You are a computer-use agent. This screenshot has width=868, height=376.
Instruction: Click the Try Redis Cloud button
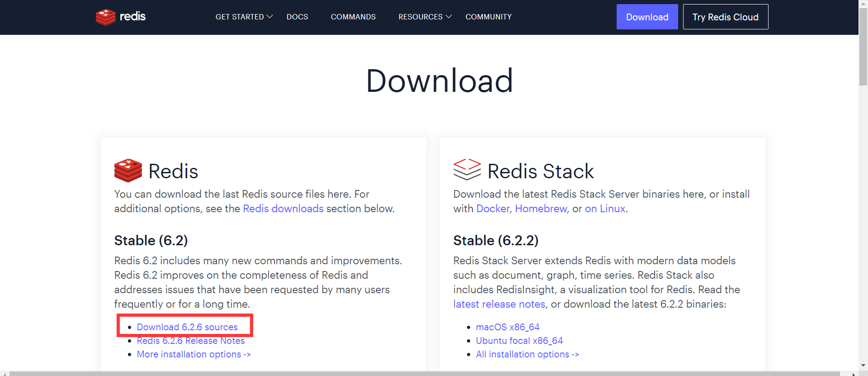pos(725,17)
